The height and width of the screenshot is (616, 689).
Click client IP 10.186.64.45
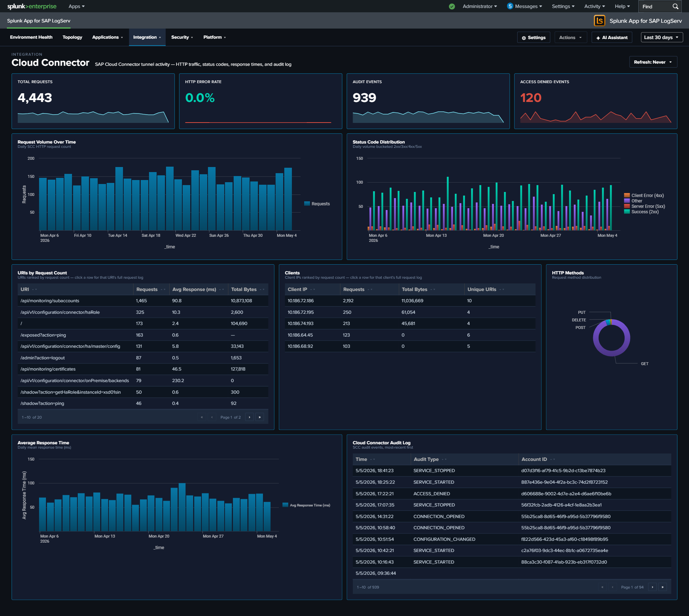point(300,335)
